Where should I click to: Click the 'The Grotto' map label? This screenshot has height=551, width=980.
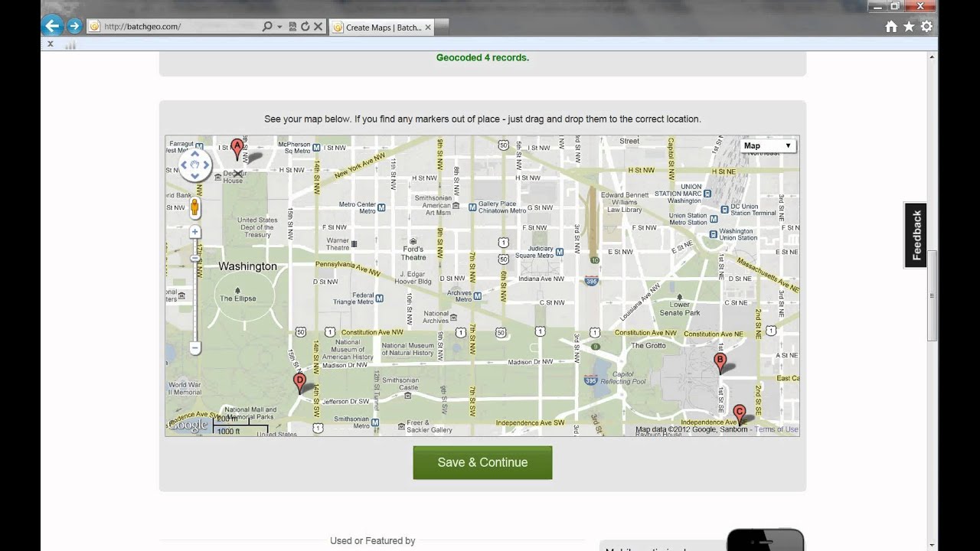click(x=648, y=346)
